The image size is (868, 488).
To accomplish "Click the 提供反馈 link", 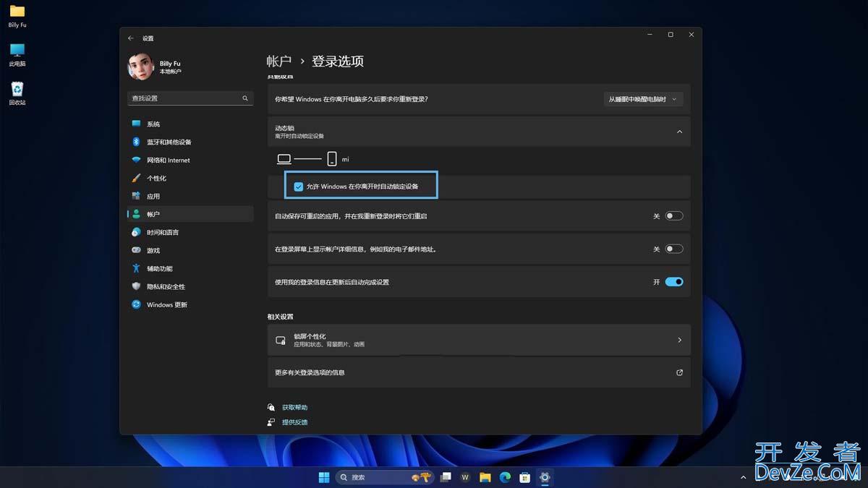I will (294, 422).
